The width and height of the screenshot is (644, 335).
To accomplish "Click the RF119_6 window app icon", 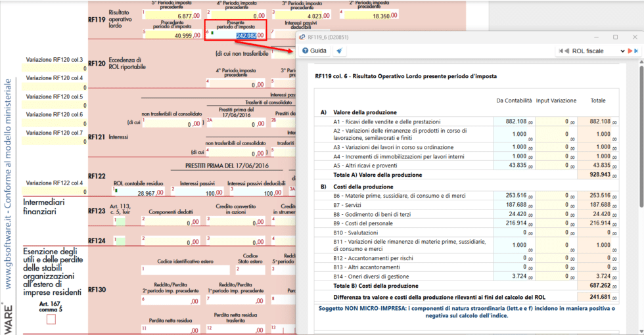I will [302, 37].
